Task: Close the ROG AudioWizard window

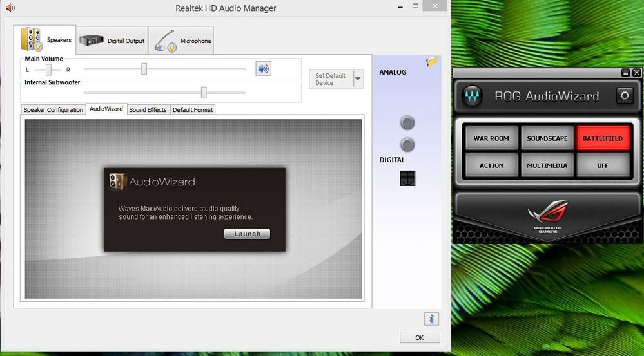Action: (637, 73)
